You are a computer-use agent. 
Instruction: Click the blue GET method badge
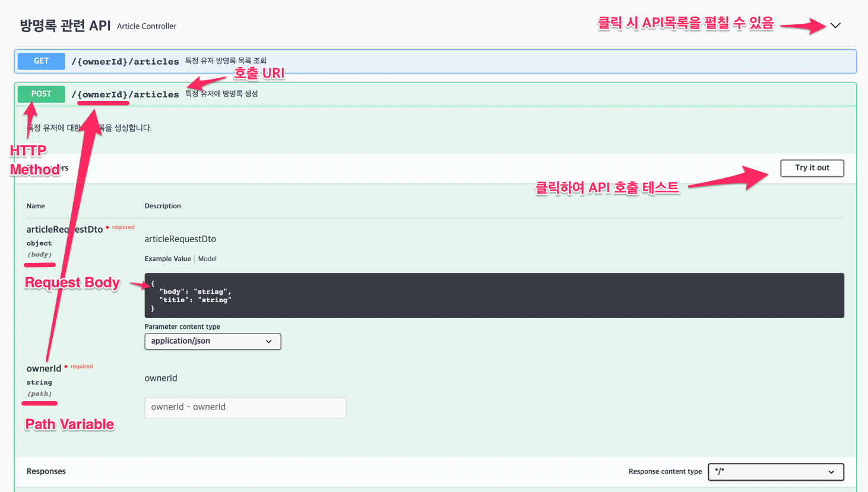pos(41,61)
